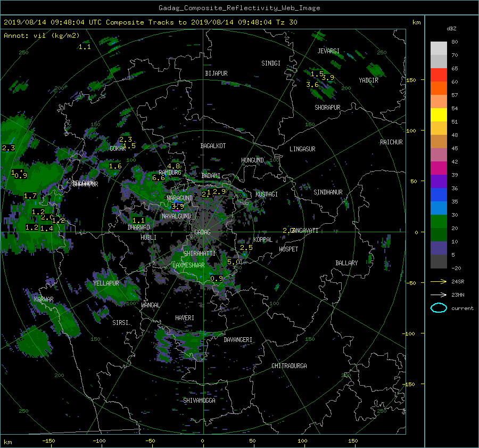The image size is (479, 448).
Task: Click the DHARWAD label
Action: 139,227
